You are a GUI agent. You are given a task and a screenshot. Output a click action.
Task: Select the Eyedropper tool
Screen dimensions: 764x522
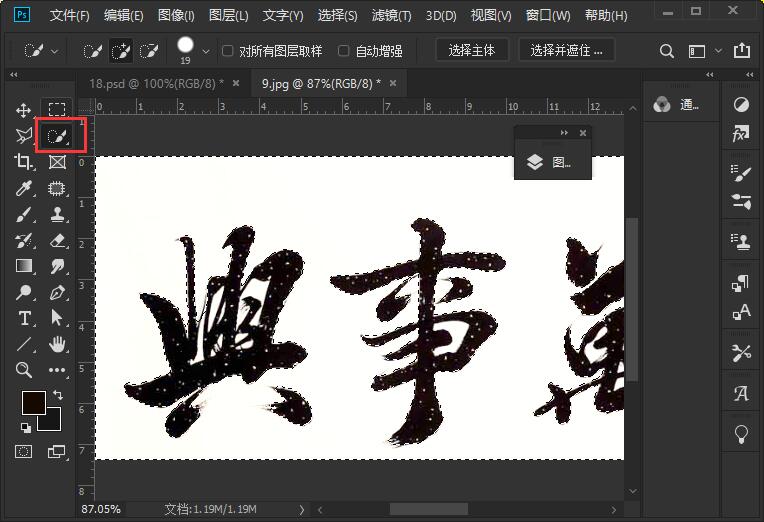click(x=23, y=188)
